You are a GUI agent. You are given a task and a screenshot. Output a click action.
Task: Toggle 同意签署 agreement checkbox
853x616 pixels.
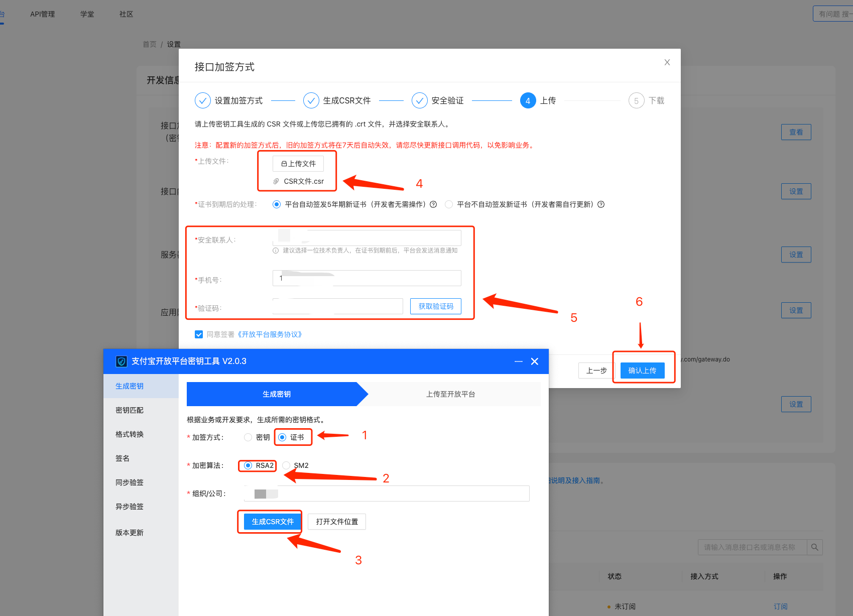point(199,334)
